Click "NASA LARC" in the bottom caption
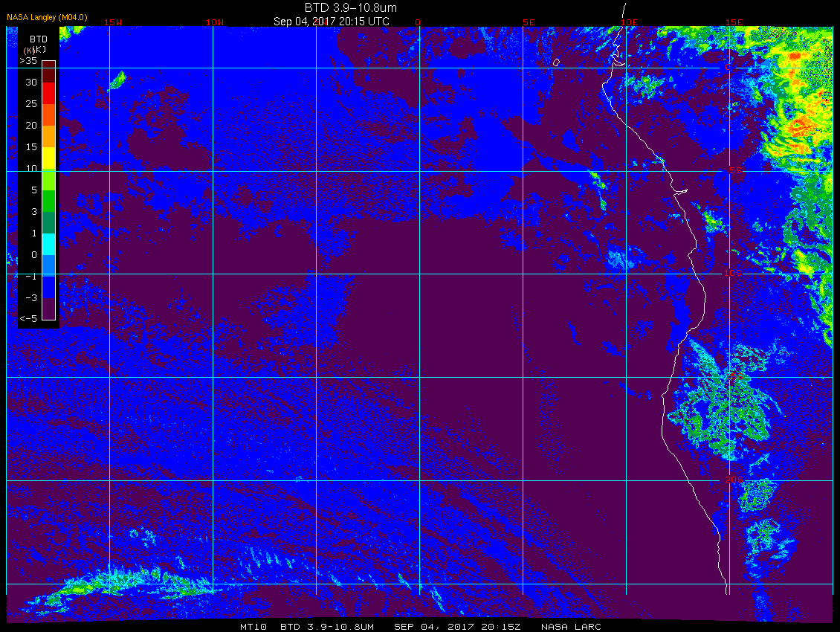840x632 pixels. (571, 627)
